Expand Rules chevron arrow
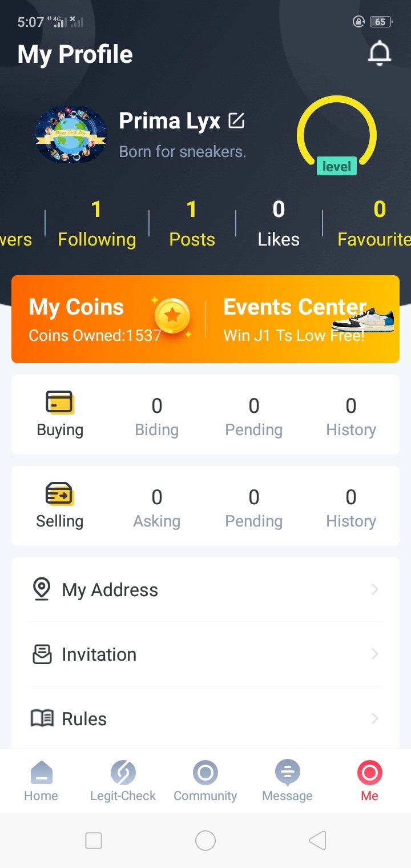 (x=374, y=718)
